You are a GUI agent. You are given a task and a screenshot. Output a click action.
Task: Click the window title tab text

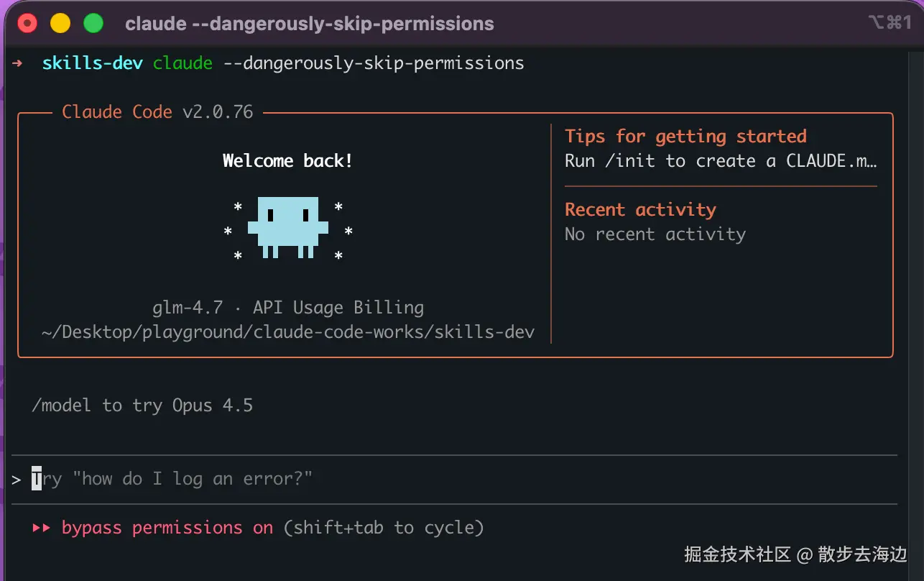pyautogui.click(x=310, y=24)
